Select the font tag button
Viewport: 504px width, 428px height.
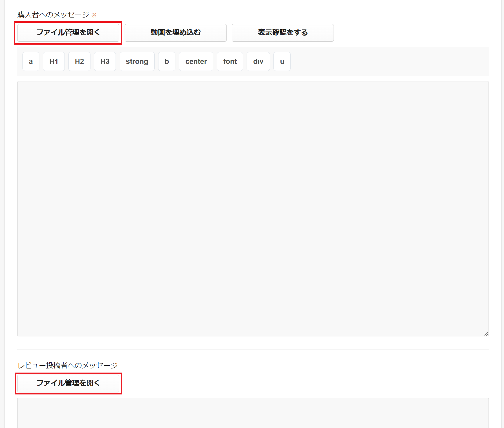[x=230, y=62]
